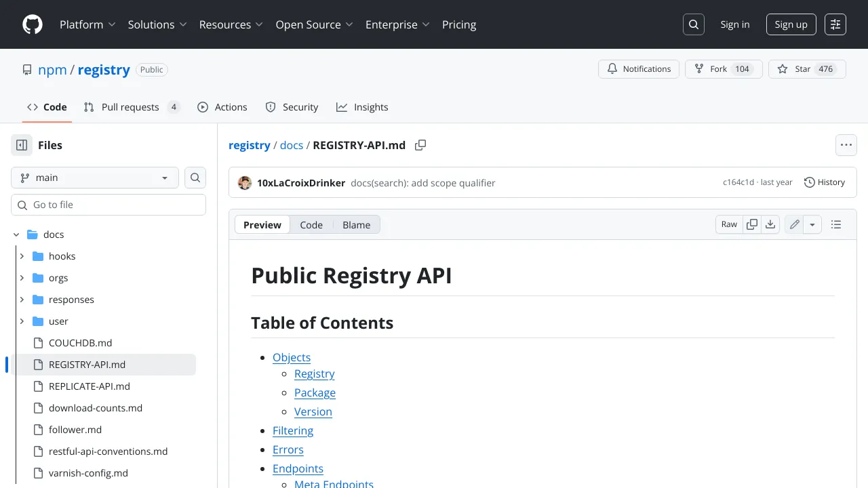Open 10xLaCroixDrinker's avatar
The height and width of the screenshot is (488, 868).
click(245, 183)
